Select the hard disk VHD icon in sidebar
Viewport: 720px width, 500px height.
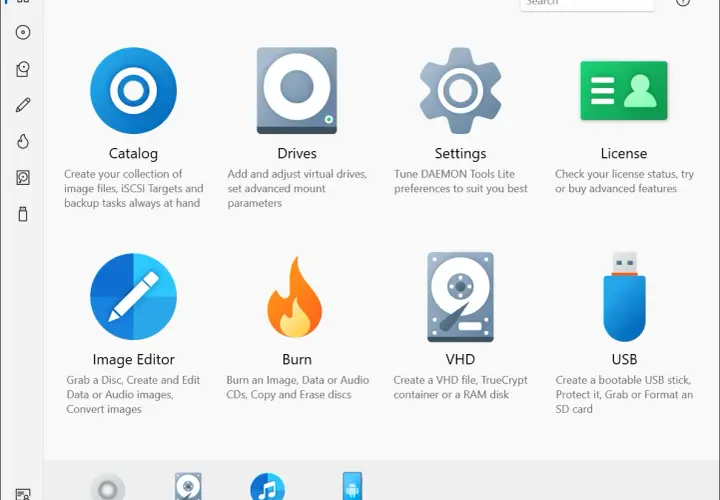pos(23,178)
